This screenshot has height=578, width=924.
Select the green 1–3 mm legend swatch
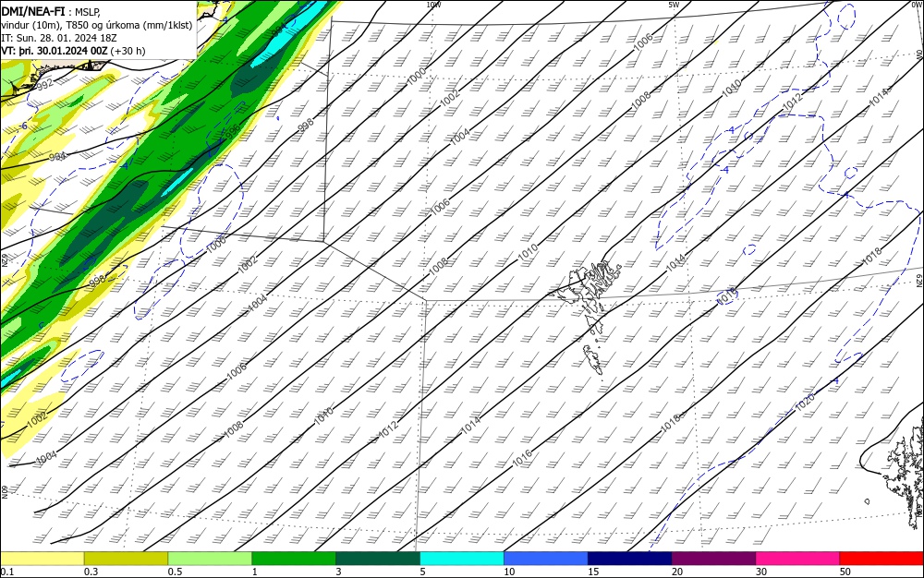pyautogui.click(x=294, y=559)
